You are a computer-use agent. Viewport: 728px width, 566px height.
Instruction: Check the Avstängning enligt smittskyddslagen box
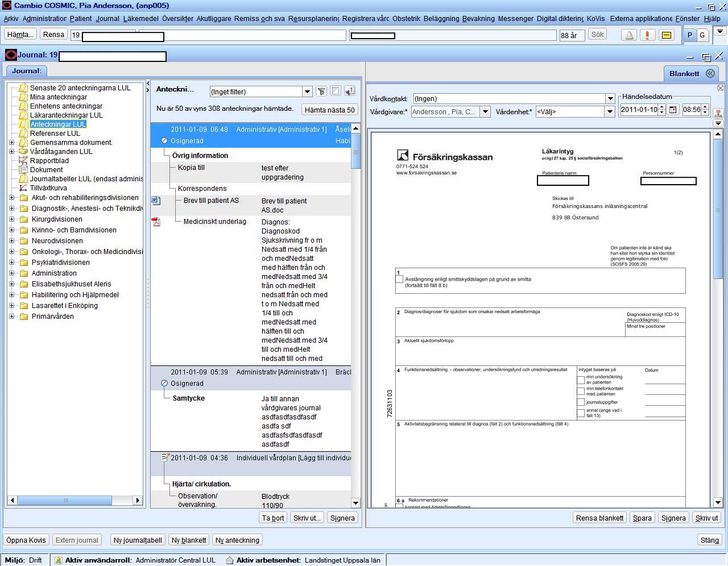pos(399,280)
